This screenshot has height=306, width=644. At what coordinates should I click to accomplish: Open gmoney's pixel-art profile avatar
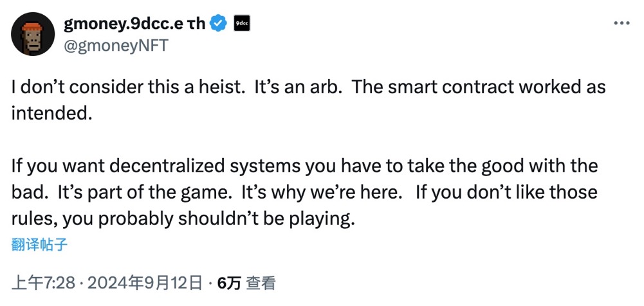click(x=34, y=35)
